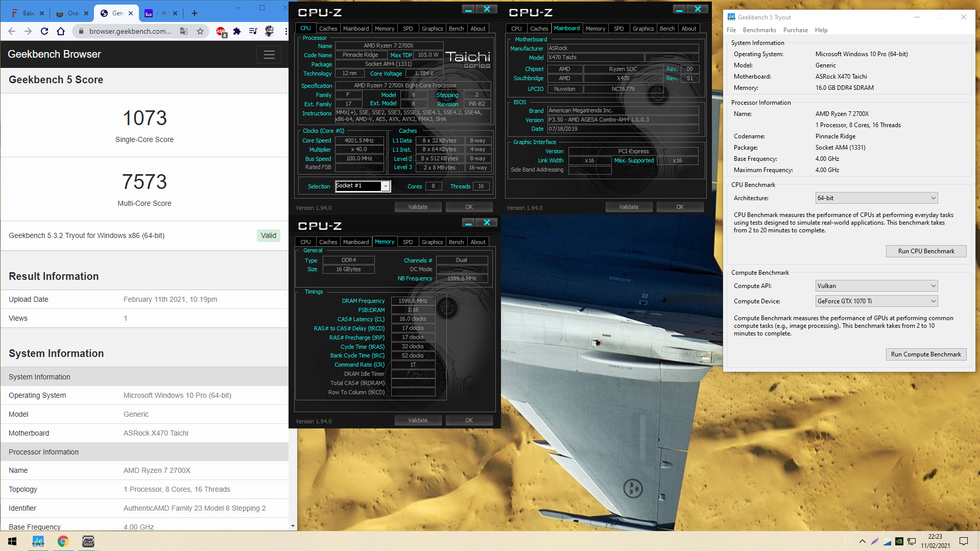Minimize the CPU-Z Memory window

tap(468, 223)
